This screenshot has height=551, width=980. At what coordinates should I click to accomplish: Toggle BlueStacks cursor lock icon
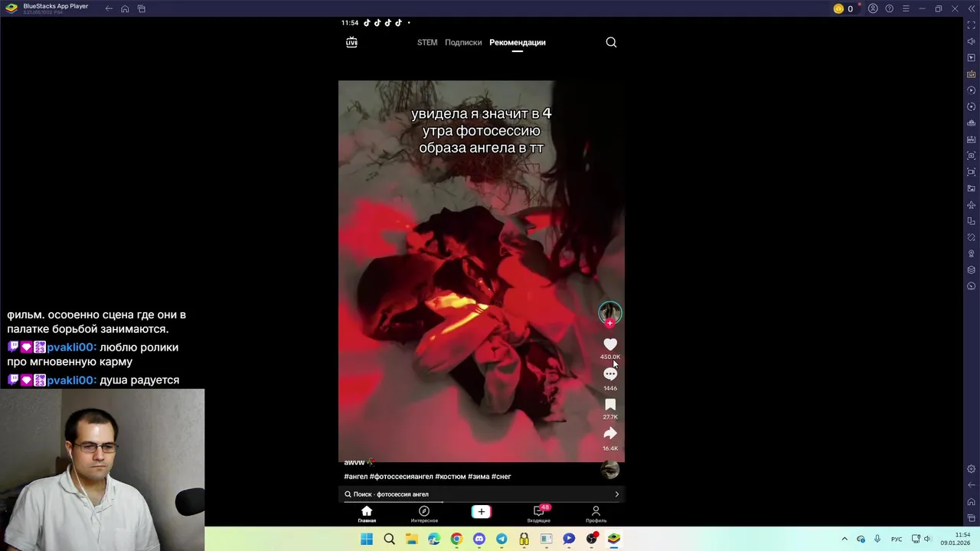971,58
